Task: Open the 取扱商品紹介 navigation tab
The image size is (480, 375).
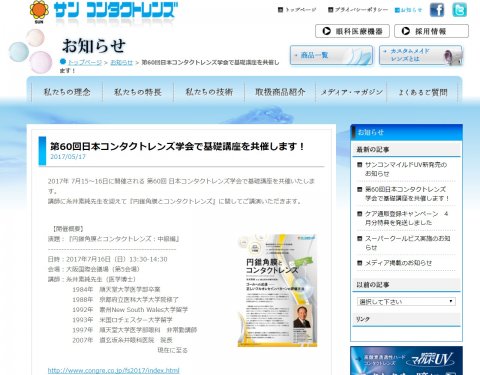Action: (x=280, y=92)
